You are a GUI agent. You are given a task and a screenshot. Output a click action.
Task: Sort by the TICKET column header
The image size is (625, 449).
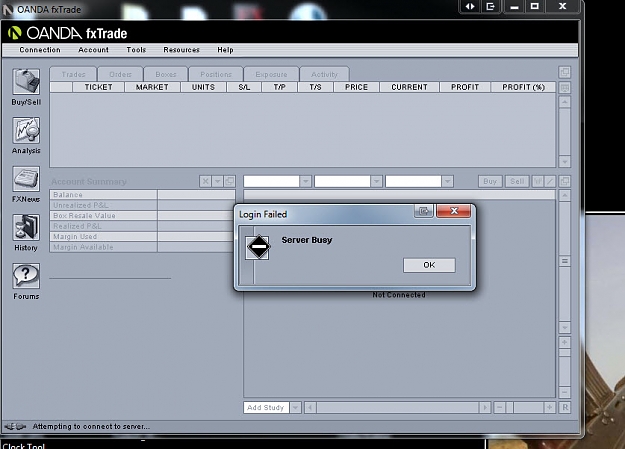click(x=98, y=87)
